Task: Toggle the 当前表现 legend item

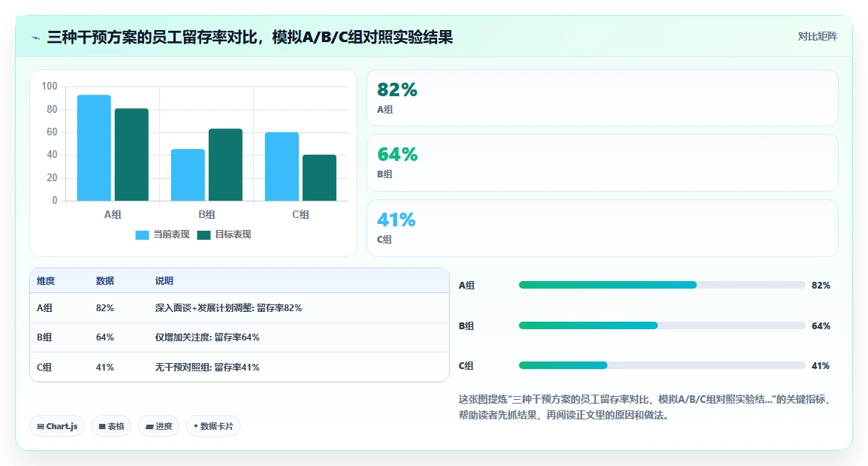Action: point(162,235)
